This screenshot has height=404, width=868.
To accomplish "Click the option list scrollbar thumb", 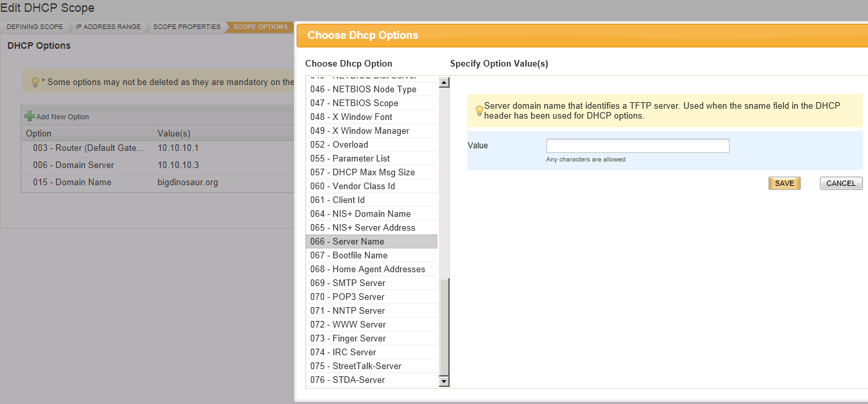I will pos(444,327).
